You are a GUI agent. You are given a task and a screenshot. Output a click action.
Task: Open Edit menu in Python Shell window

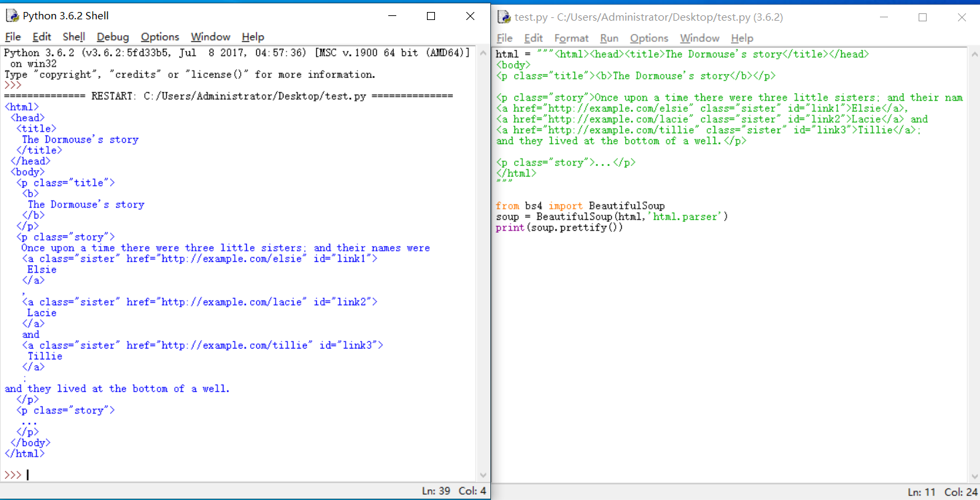41,37
